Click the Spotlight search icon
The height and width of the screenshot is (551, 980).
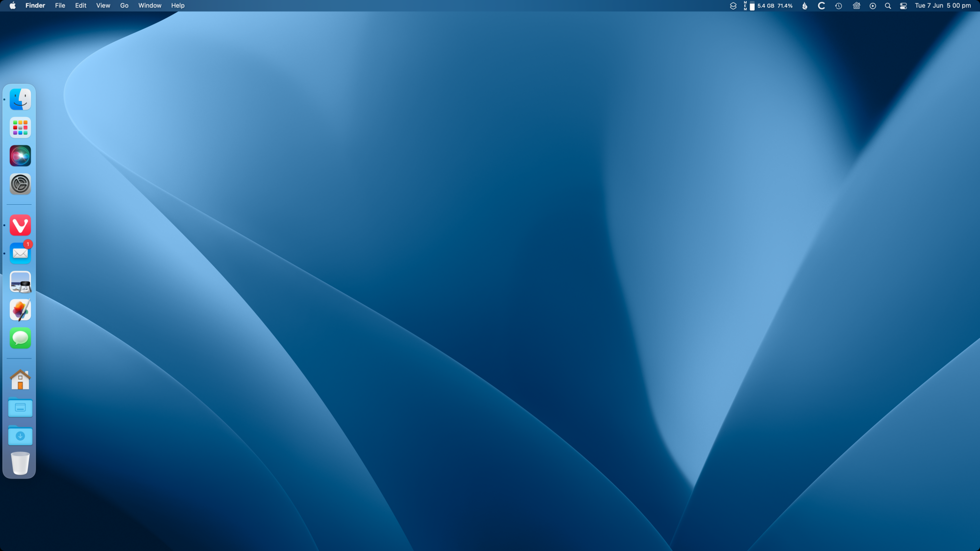click(887, 6)
